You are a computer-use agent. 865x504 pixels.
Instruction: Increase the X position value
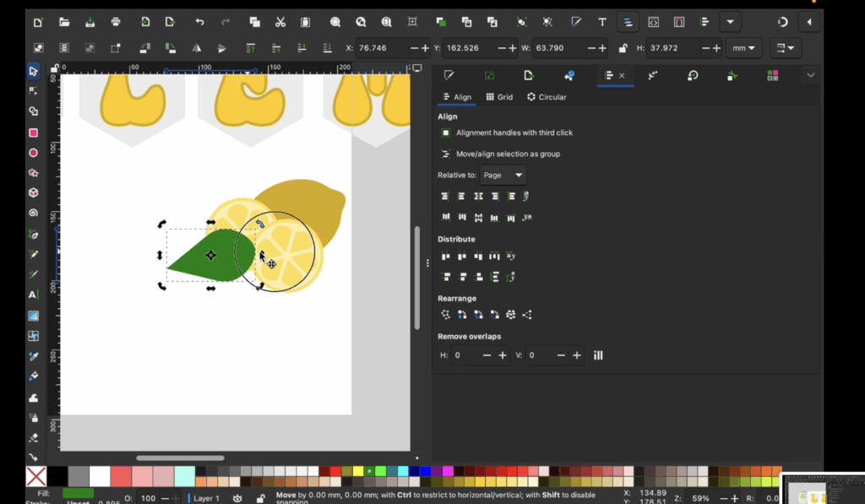click(425, 48)
